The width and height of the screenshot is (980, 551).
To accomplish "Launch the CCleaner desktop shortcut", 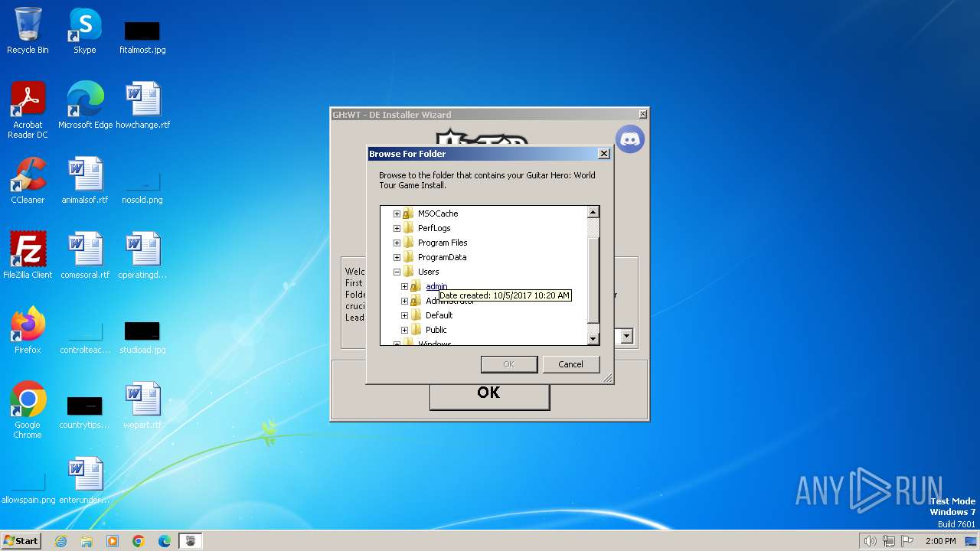I will coord(28,180).
